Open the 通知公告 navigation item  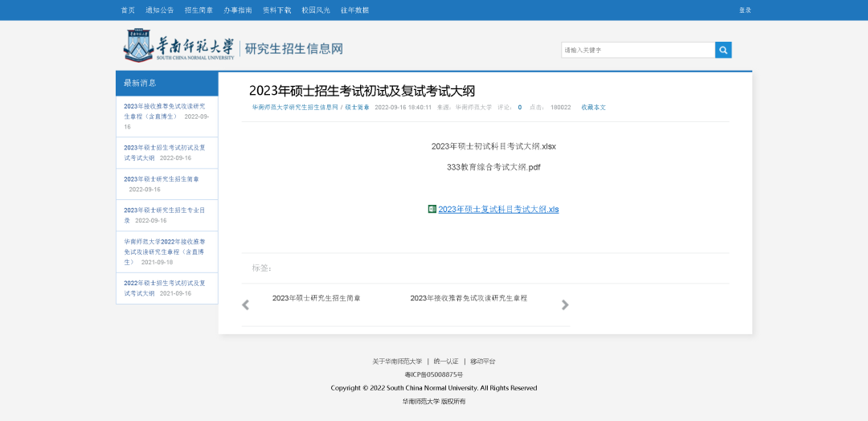(159, 10)
